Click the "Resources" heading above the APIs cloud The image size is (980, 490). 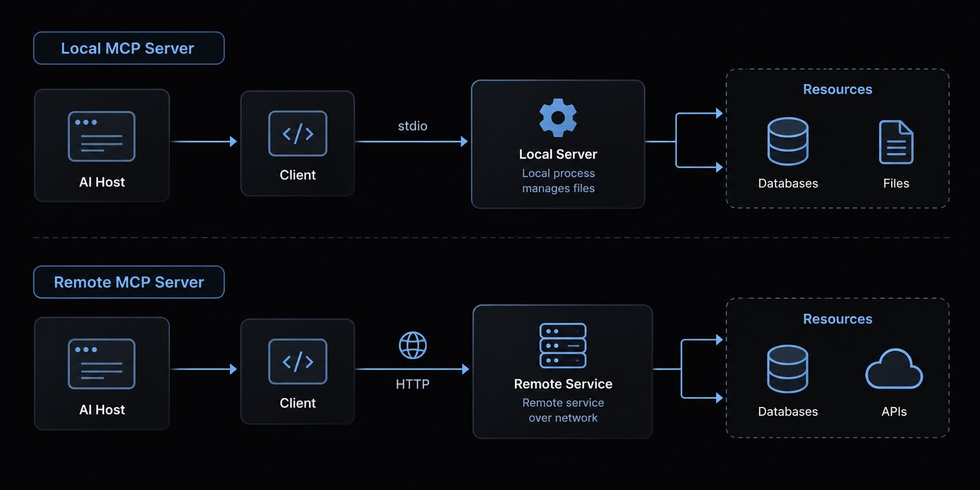(837, 319)
